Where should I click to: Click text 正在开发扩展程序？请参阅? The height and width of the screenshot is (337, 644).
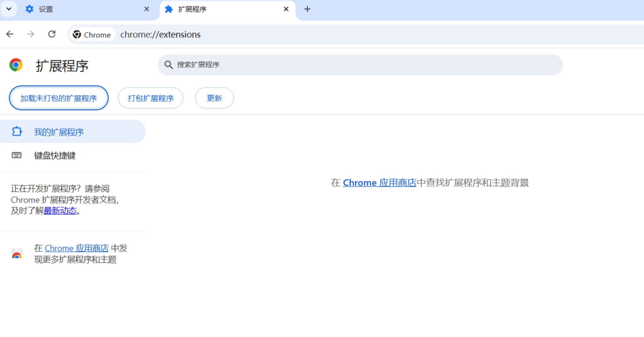(x=60, y=189)
